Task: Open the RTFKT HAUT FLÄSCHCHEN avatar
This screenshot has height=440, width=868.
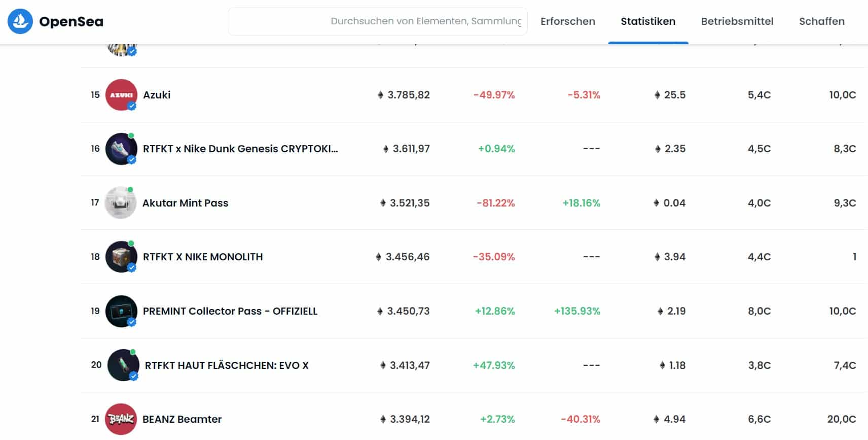Action: 123,365
